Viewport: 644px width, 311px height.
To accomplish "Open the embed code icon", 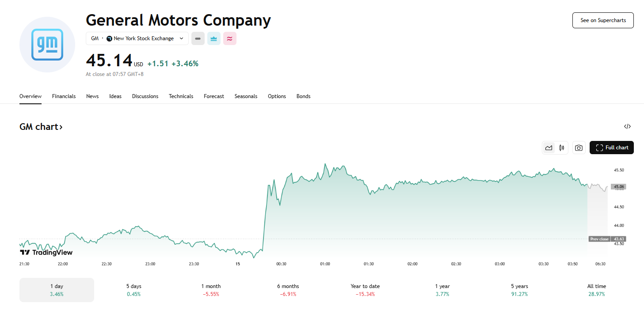I will point(627,127).
